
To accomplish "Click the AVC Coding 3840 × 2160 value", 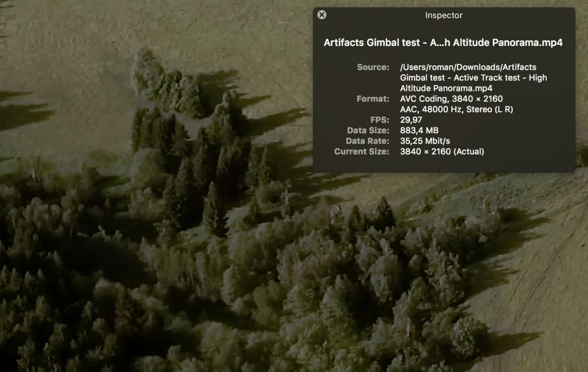I will [x=451, y=99].
